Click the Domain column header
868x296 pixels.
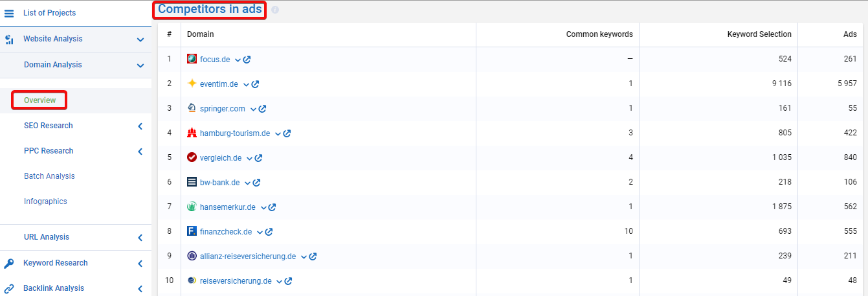[201, 34]
